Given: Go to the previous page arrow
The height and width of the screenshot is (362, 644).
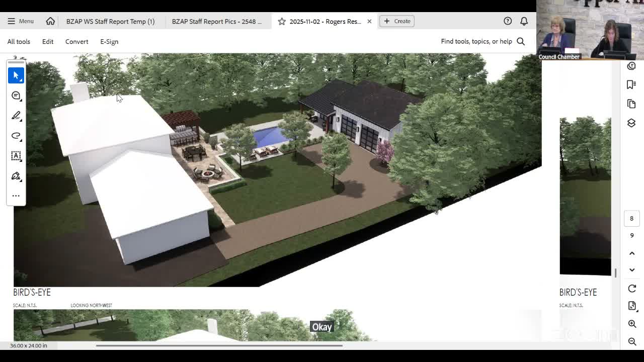Looking at the screenshot, I should [x=632, y=253].
